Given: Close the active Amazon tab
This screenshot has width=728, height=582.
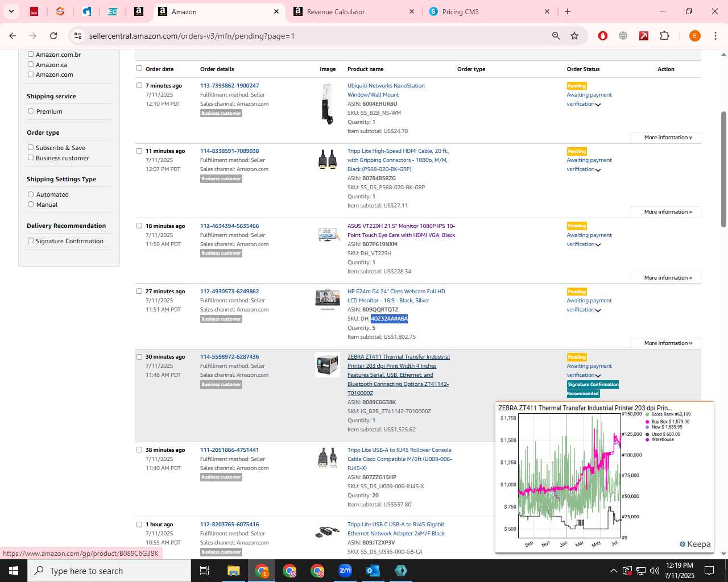Looking at the screenshot, I should tap(276, 11).
